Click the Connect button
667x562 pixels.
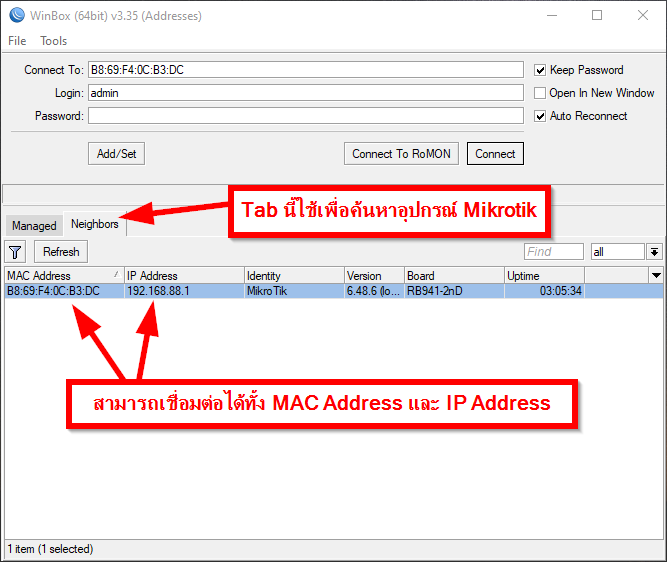tap(495, 154)
